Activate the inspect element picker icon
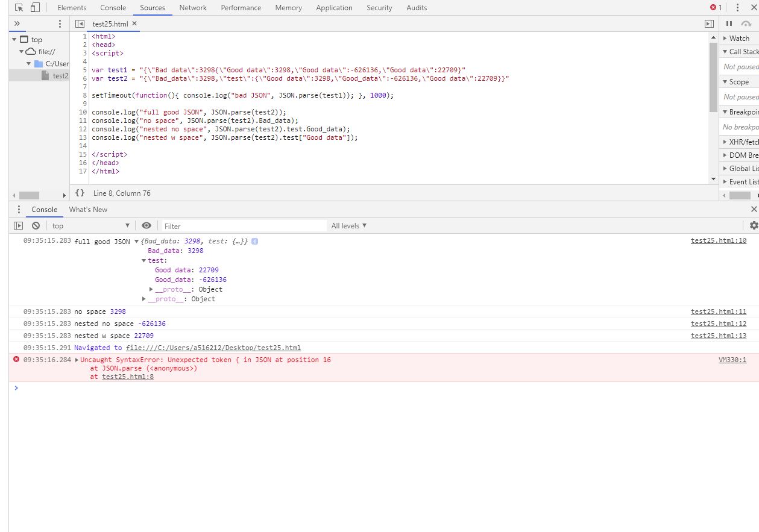759x532 pixels. tap(19, 8)
